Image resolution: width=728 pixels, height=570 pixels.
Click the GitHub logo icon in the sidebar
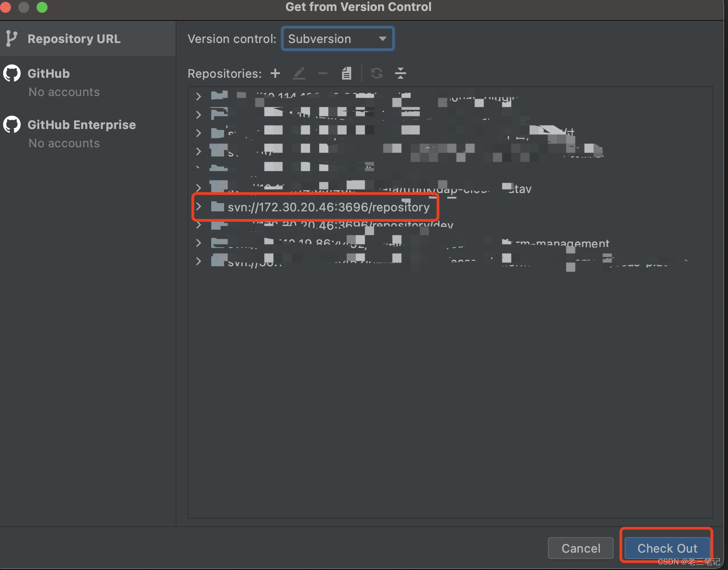(12, 73)
